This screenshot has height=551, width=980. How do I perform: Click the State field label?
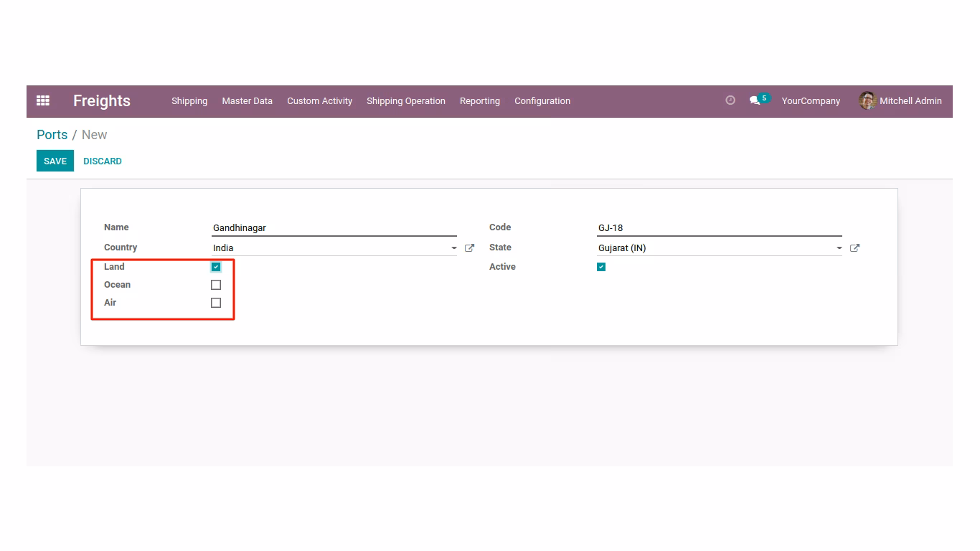point(500,248)
